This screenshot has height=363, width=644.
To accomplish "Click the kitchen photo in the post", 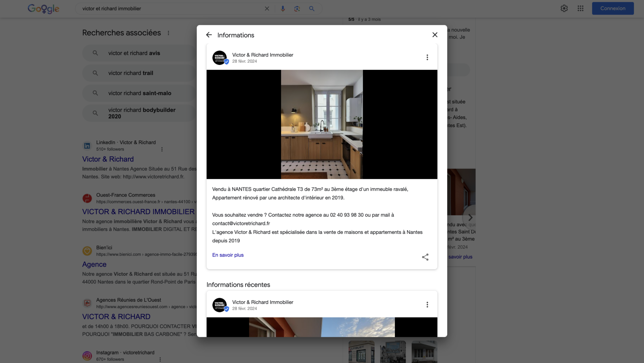I will [321, 124].
